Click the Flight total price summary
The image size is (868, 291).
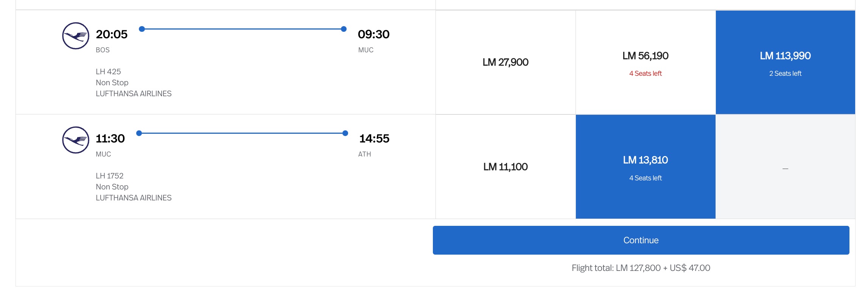pyautogui.click(x=641, y=268)
